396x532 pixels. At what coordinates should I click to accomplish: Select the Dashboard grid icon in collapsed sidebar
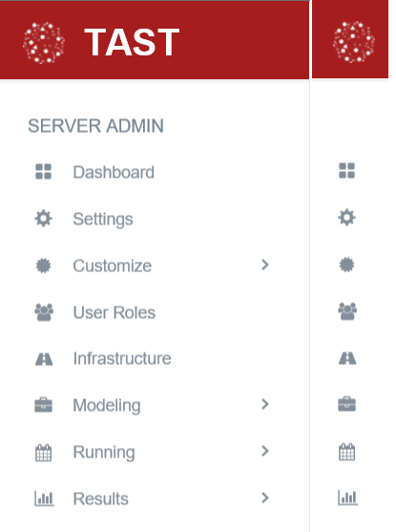tap(346, 171)
